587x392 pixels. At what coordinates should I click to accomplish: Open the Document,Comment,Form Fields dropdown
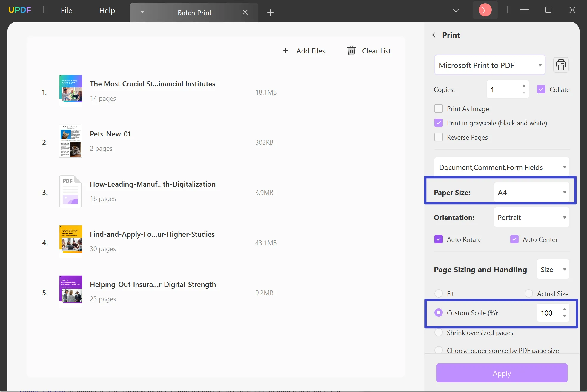[502, 167]
